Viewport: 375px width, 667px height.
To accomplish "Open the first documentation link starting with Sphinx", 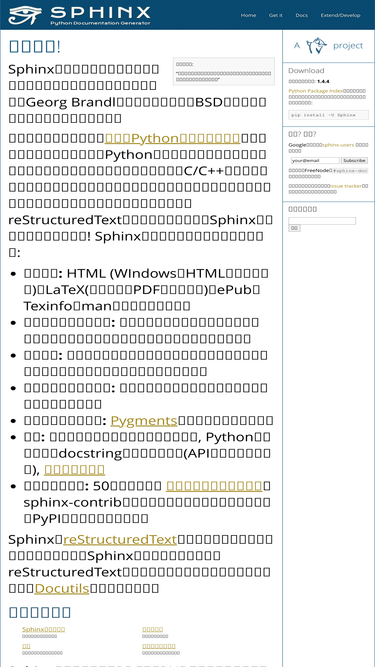I will [x=43, y=629].
